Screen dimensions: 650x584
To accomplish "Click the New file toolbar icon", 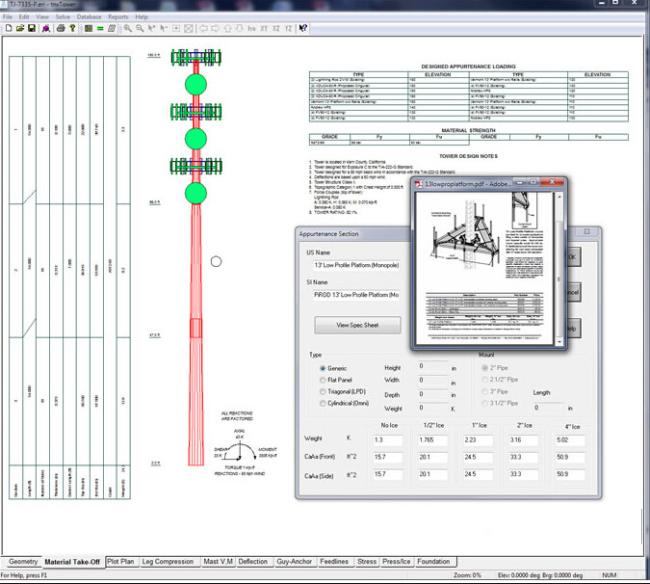I will (x=7, y=28).
